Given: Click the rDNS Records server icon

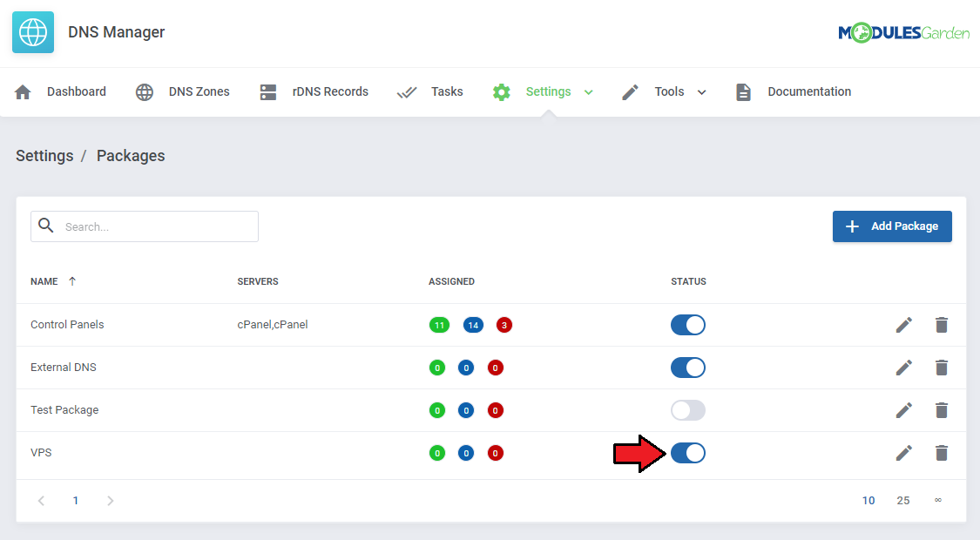Looking at the screenshot, I should point(268,91).
